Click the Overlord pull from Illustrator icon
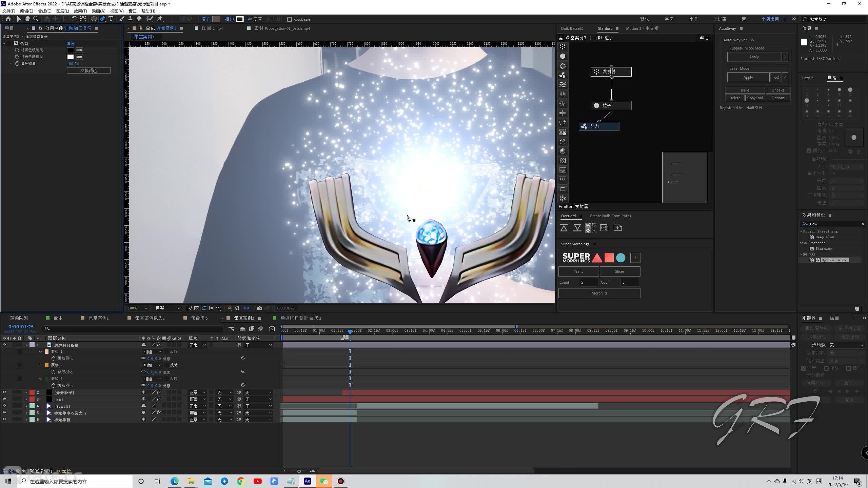 tap(577, 228)
